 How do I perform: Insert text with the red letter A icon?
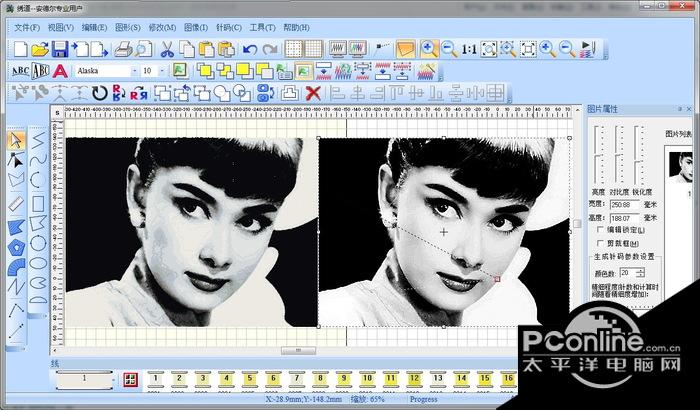tap(60, 71)
